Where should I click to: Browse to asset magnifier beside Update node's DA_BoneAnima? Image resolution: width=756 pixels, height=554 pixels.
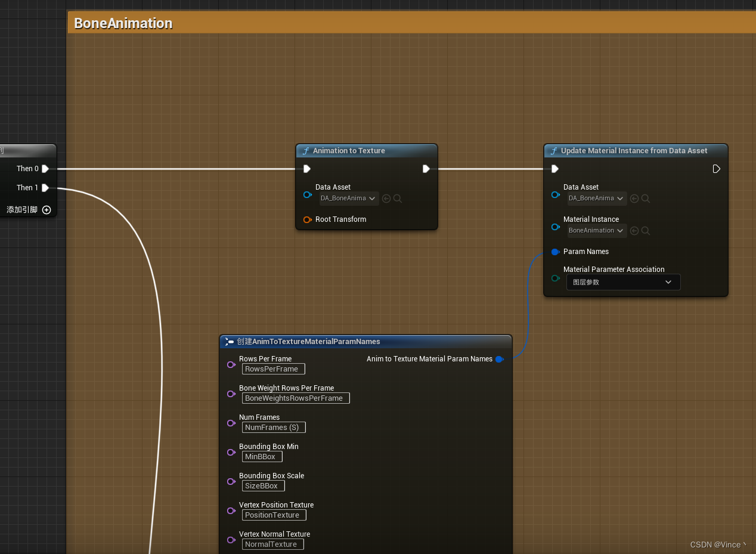click(x=646, y=199)
